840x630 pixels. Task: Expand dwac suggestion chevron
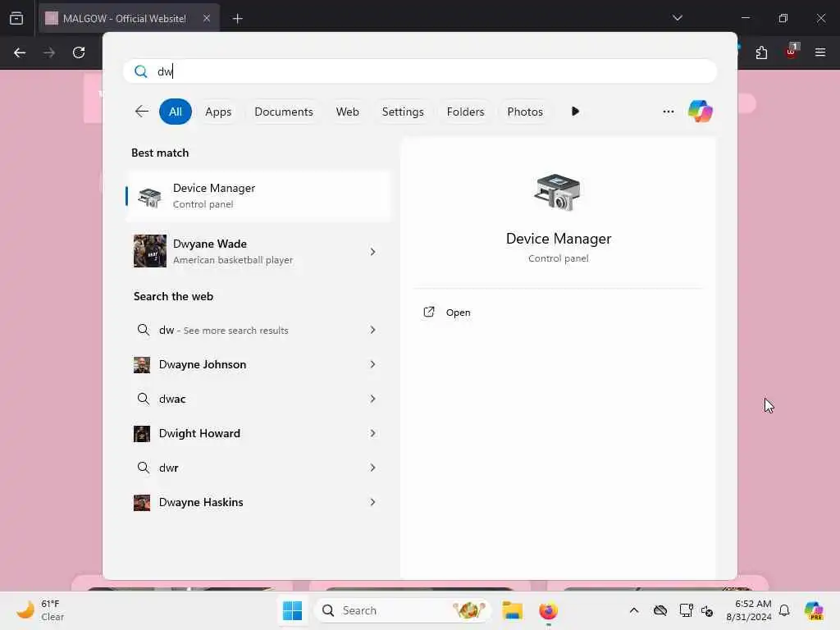(x=373, y=399)
